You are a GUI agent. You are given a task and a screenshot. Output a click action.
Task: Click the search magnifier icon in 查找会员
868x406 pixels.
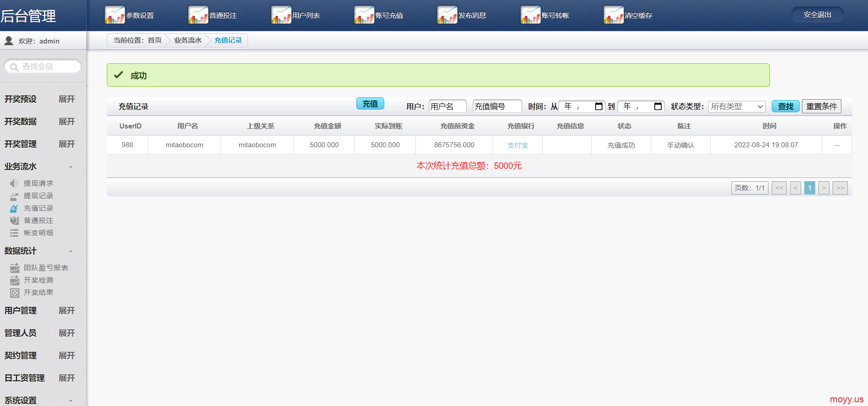coord(14,67)
